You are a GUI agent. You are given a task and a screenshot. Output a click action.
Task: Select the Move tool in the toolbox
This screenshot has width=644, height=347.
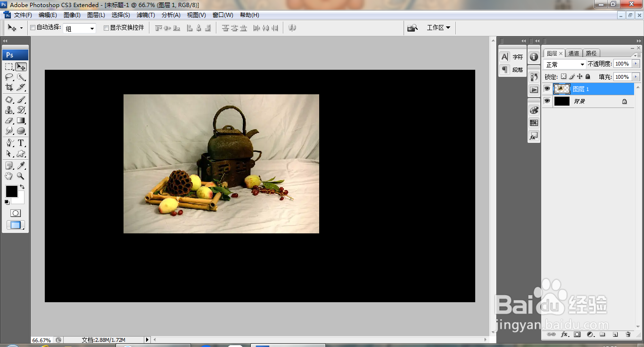21,67
